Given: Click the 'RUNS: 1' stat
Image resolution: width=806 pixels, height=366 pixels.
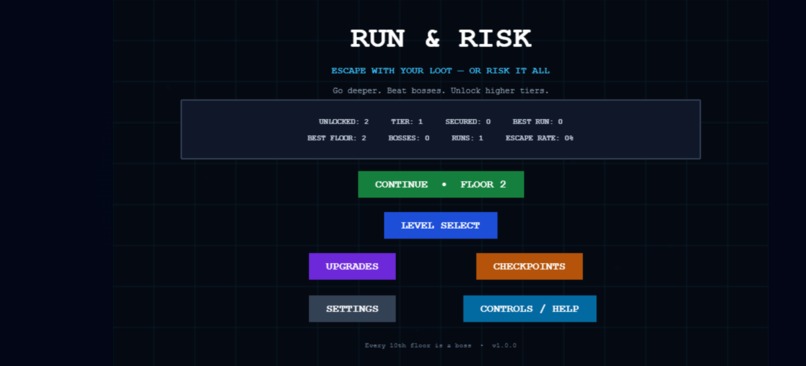Looking at the screenshot, I should click(467, 138).
